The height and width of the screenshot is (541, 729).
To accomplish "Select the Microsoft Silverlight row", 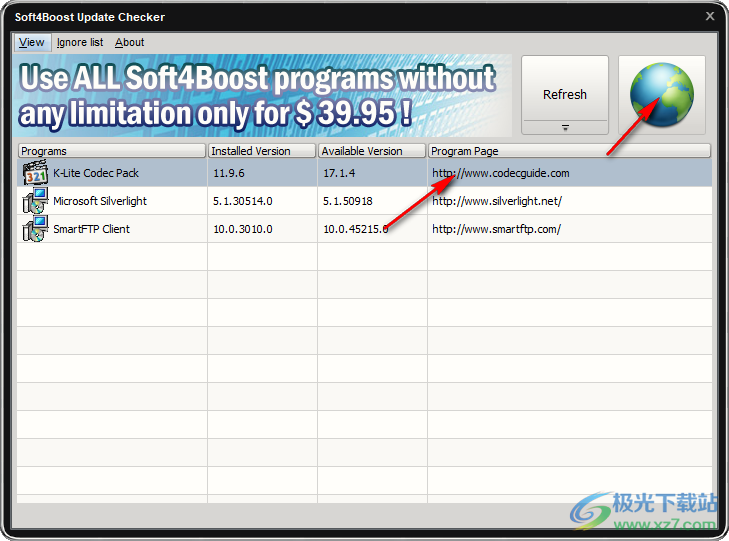I will pos(364,201).
